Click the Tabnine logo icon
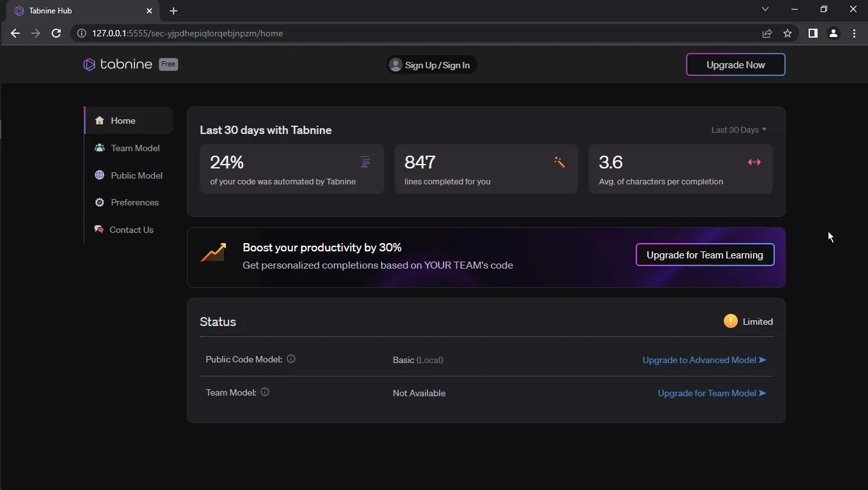This screenshot has width=868, height=490. coord(89,64)
